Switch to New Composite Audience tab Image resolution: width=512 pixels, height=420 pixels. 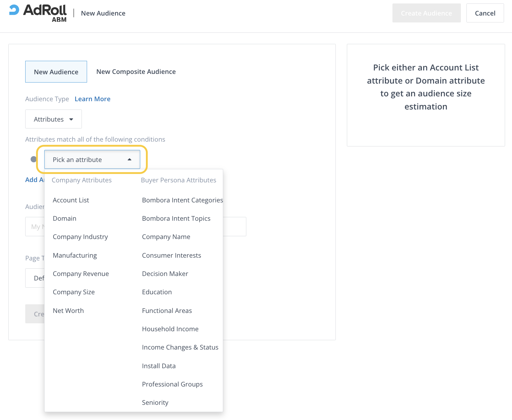coord(136,71)
